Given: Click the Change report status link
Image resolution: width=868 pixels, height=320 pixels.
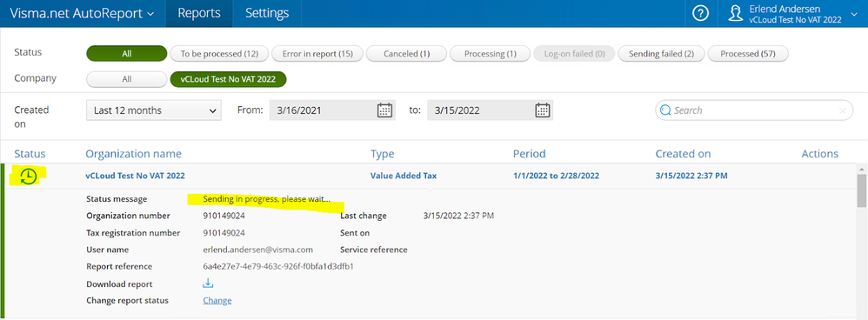Looking at the screenshot, I should (x=217, y=301).
